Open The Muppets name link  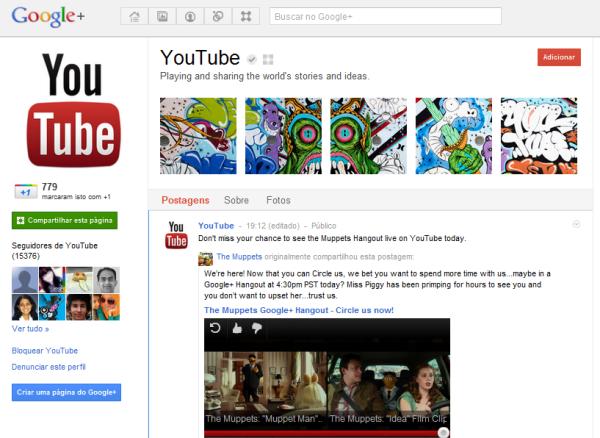pyautogui.click(x=239, y=257)
